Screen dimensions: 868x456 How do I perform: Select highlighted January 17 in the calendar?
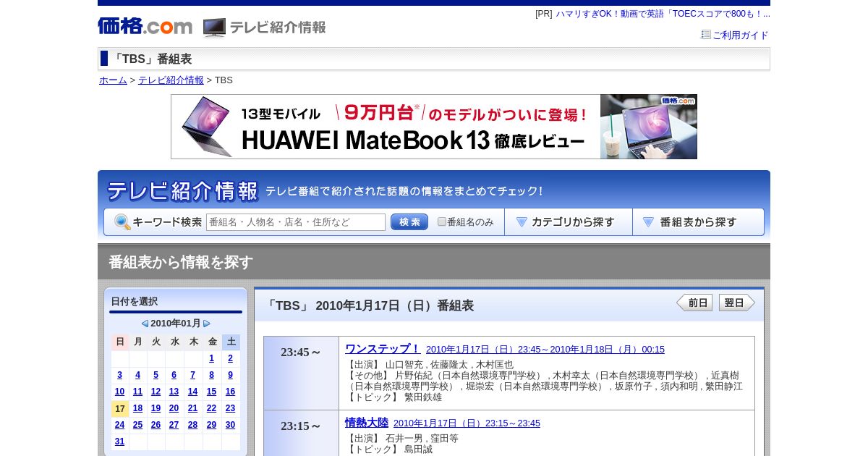point(120,408)
